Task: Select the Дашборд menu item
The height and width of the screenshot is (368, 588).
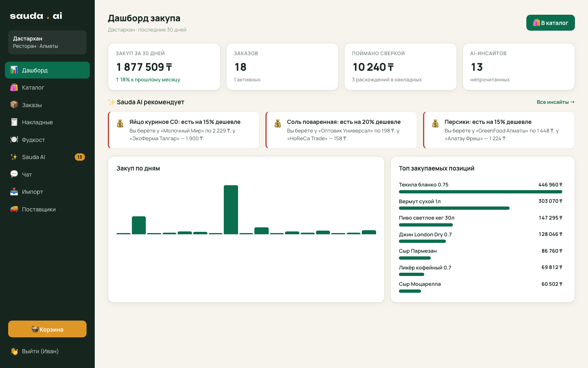Action: pos(47,70)
